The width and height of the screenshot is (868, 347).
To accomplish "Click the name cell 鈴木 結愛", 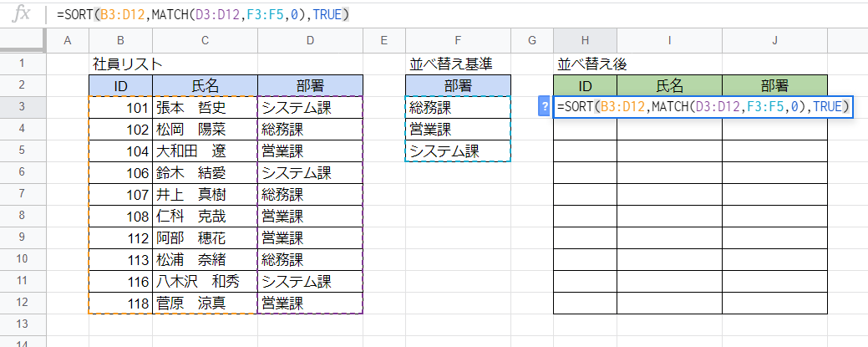I will (205, 172).
